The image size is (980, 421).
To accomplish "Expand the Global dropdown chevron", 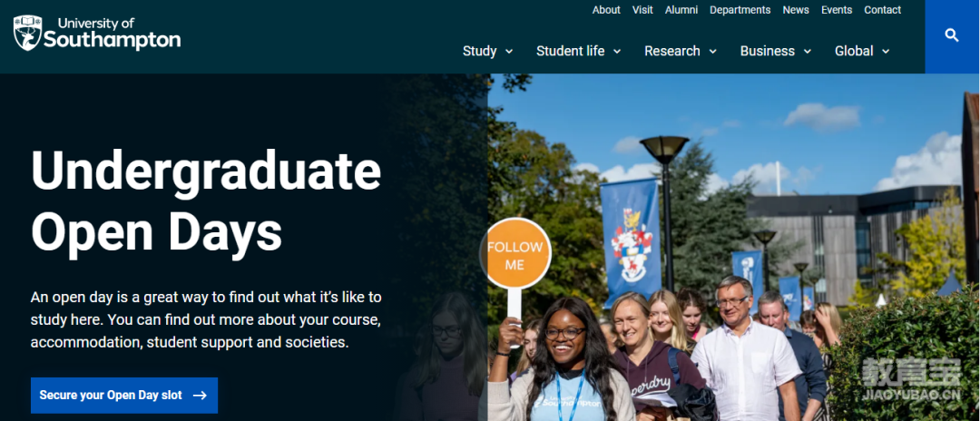I will [x=885, y=52].
